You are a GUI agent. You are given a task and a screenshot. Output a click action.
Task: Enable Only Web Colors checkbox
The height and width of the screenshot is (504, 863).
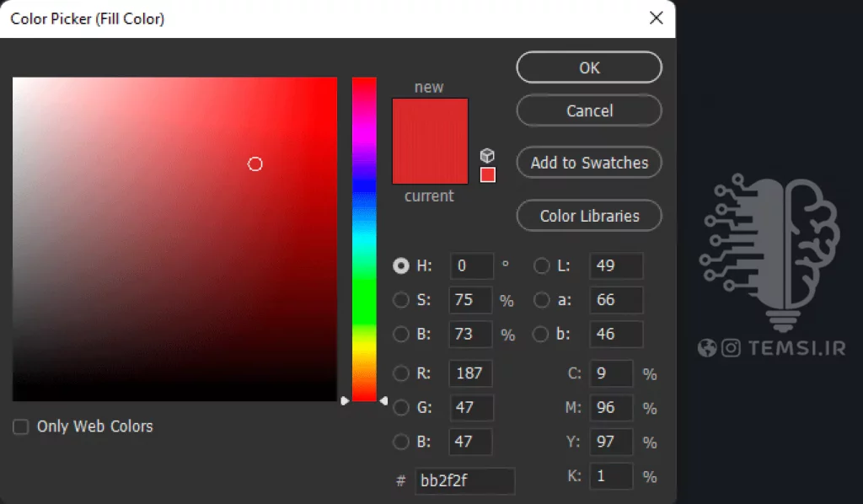tap(20, 426)
